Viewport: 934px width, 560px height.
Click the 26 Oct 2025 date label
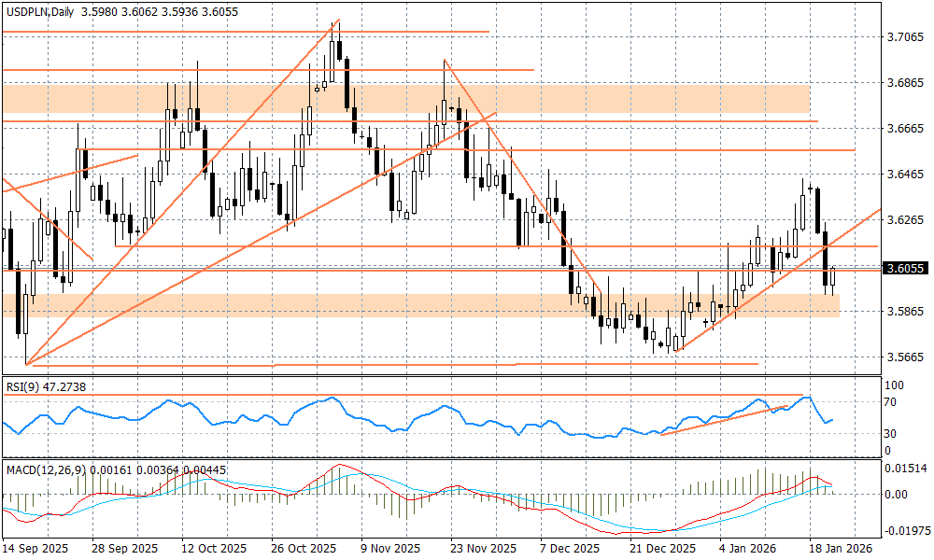(x=303, y=550)
